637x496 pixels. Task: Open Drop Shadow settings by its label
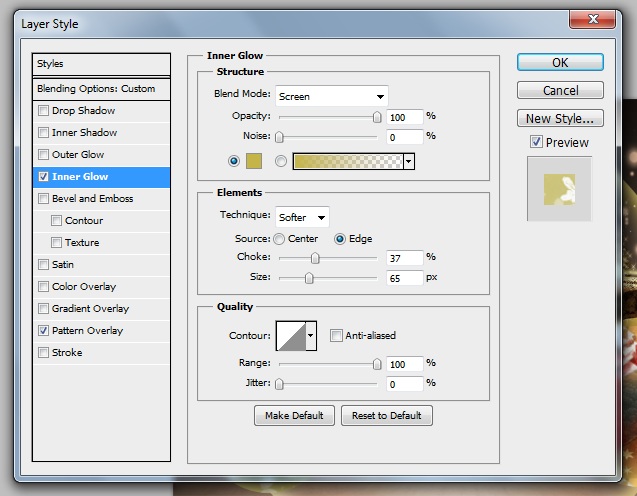pos(83,110)
